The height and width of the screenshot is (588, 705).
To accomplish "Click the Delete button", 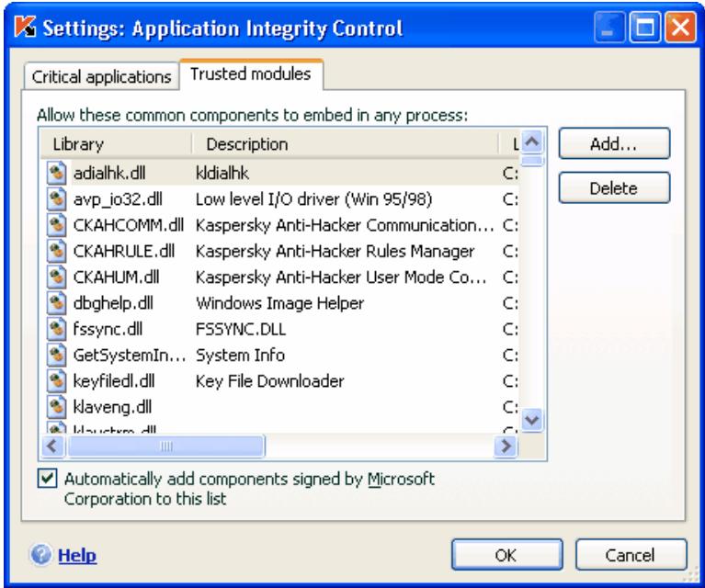I will [x=614, y=188].
